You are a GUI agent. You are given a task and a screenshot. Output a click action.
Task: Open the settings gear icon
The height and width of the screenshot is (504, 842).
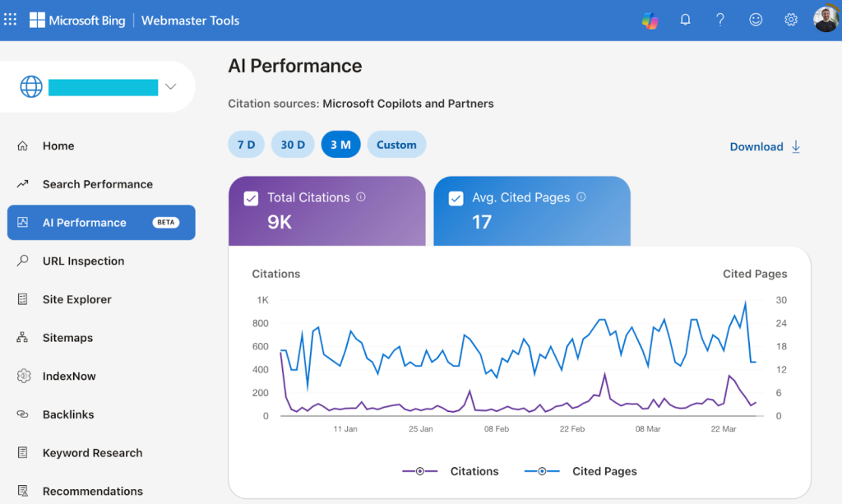(791, 21)
